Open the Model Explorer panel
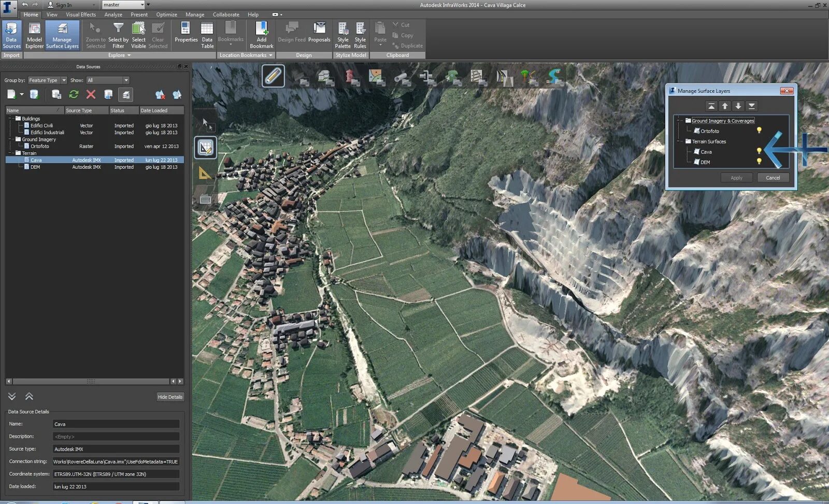The height and width of the screenshot is (504, 829). coord(34,35)
